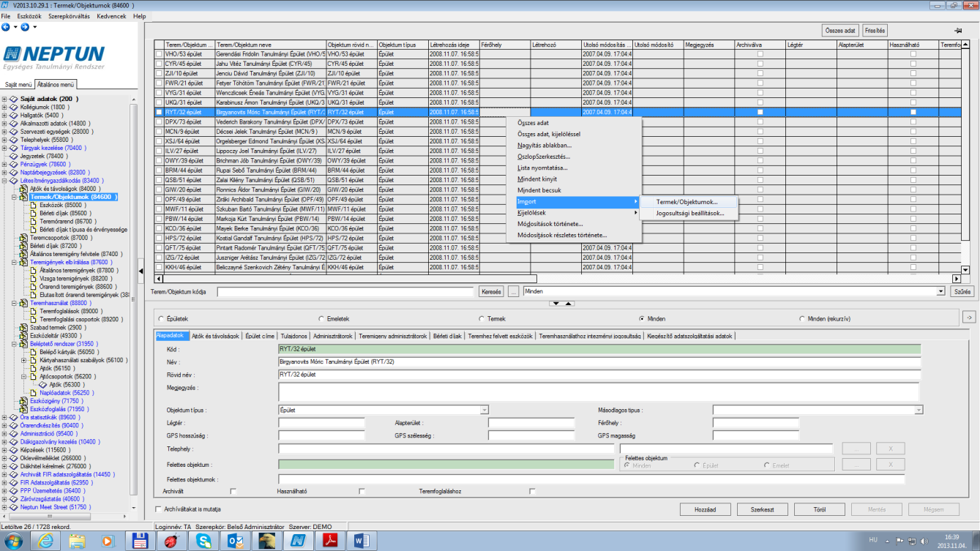
Task: Click the Pénzügyek node icon
Action: (14, 164)
